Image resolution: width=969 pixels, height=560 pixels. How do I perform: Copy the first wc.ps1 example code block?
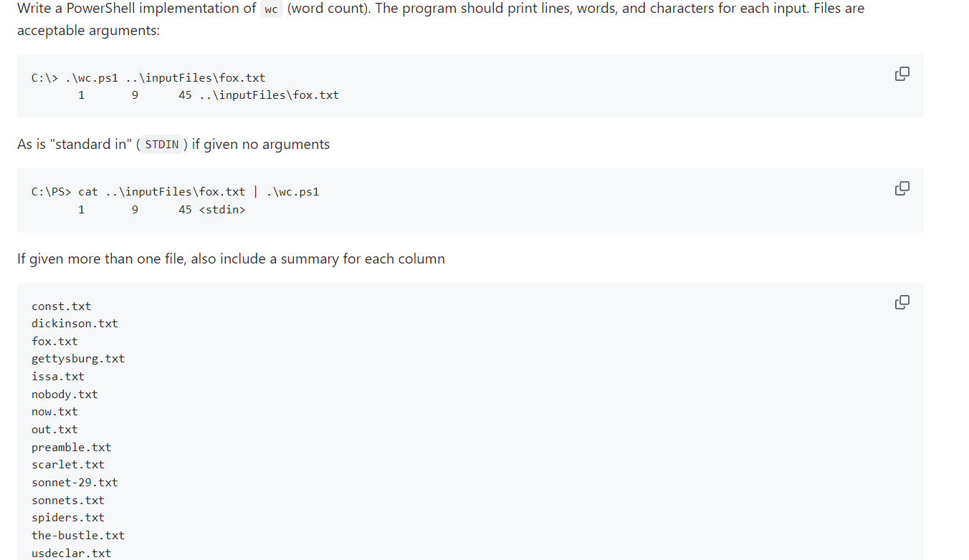click(902, 74)
